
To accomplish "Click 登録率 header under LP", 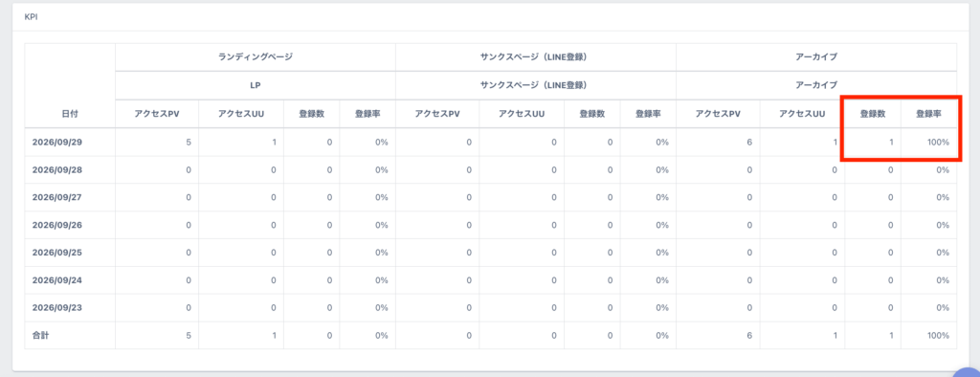I will (367, 114).
